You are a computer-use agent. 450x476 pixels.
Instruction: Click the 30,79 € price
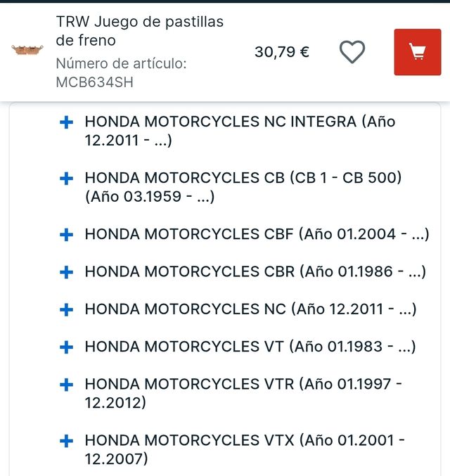(281, 51)
